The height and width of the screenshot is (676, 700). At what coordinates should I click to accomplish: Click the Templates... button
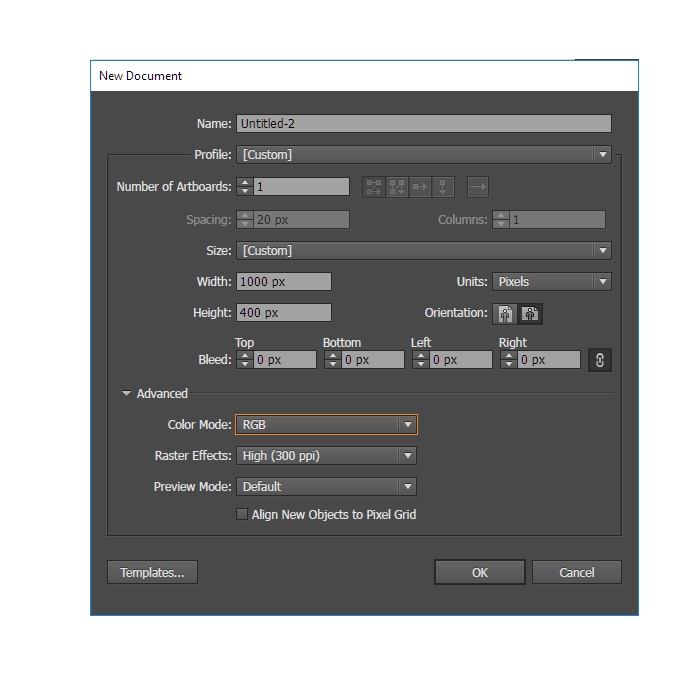point(152,572)
